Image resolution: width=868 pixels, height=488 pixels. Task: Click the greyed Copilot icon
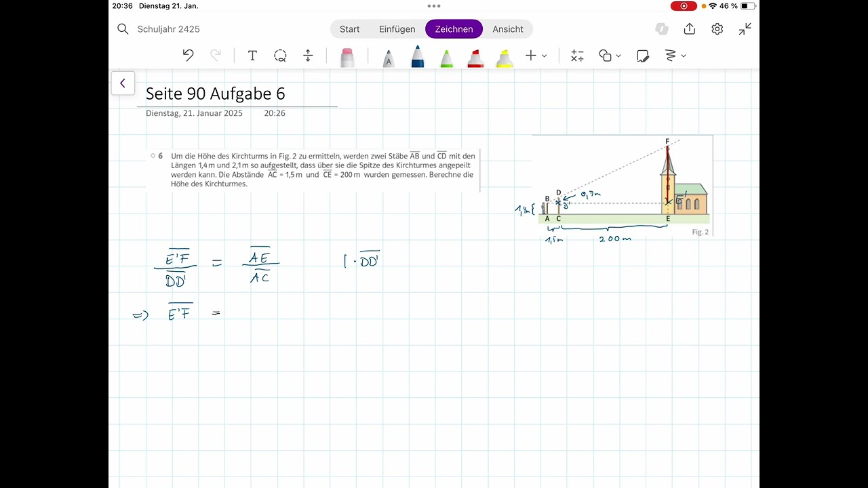click(x=662, y=29)
